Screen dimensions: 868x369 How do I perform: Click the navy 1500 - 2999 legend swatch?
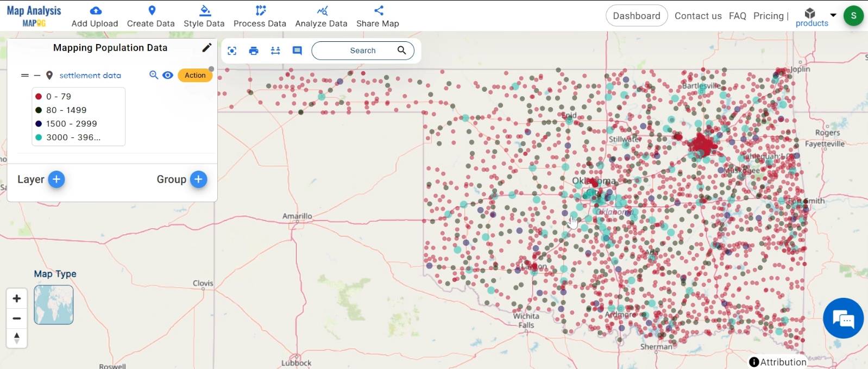tap(39, 123)
